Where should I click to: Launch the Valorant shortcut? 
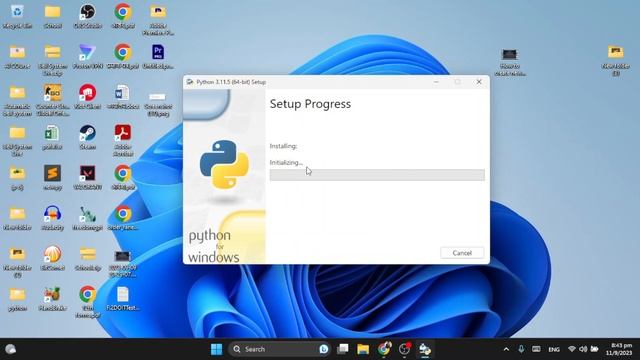click(88, 178)
